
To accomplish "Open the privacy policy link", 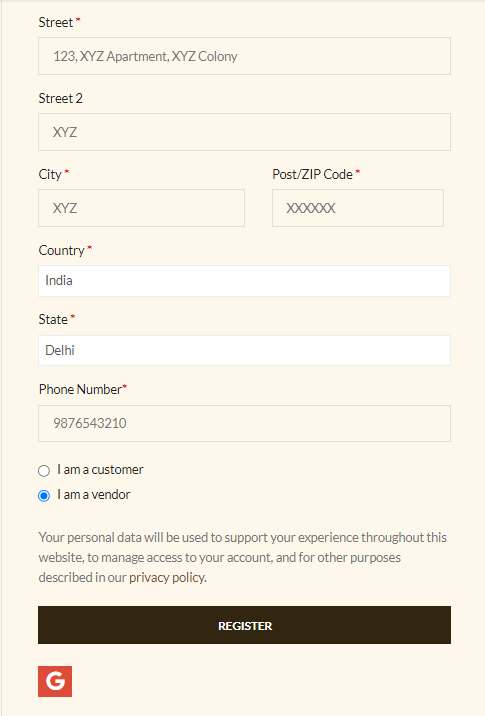I will 167,578.
